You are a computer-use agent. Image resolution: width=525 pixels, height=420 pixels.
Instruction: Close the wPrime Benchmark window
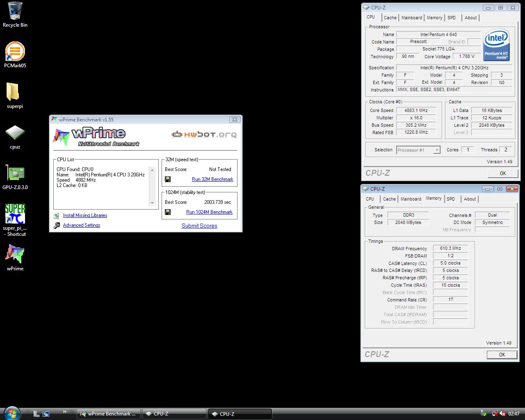(235, 119)
